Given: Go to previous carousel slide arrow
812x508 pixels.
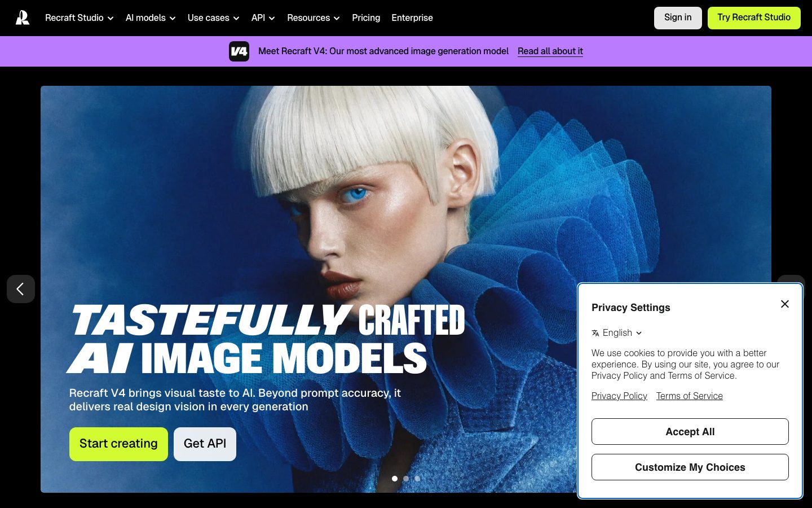Looking at the screenshot, I should 21,289.
